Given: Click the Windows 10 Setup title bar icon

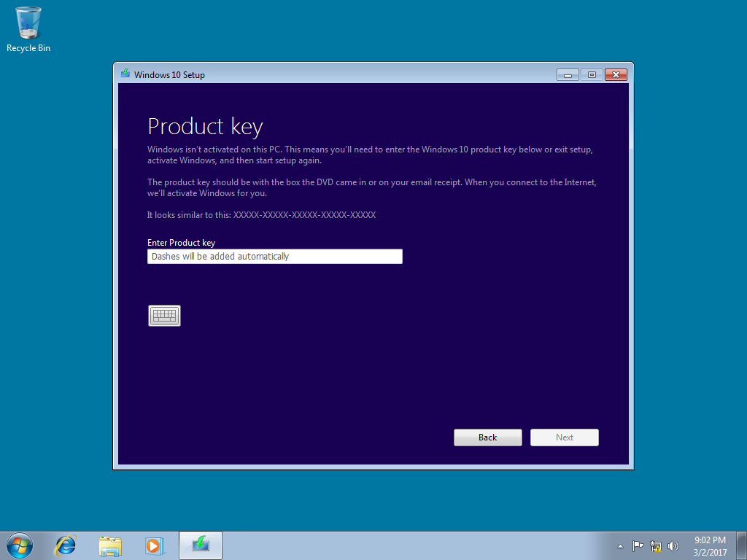Looking at the screenshot, I should click(125, 74).
